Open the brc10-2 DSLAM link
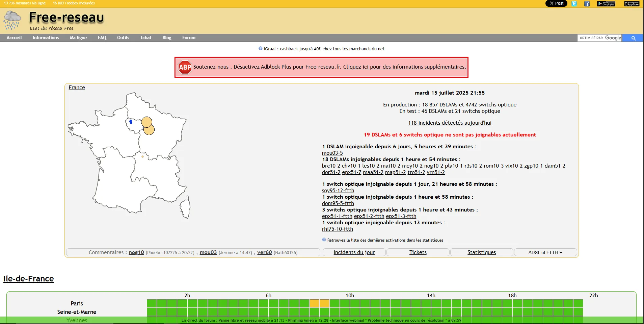The width and height of the screenshot is (644, 324). point(331,166)
